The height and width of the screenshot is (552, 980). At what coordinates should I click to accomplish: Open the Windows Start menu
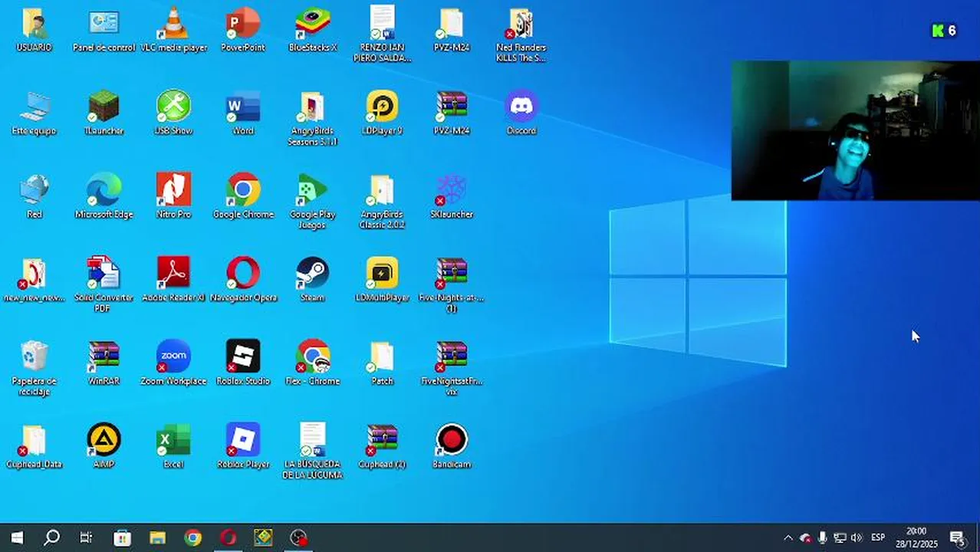17,537
